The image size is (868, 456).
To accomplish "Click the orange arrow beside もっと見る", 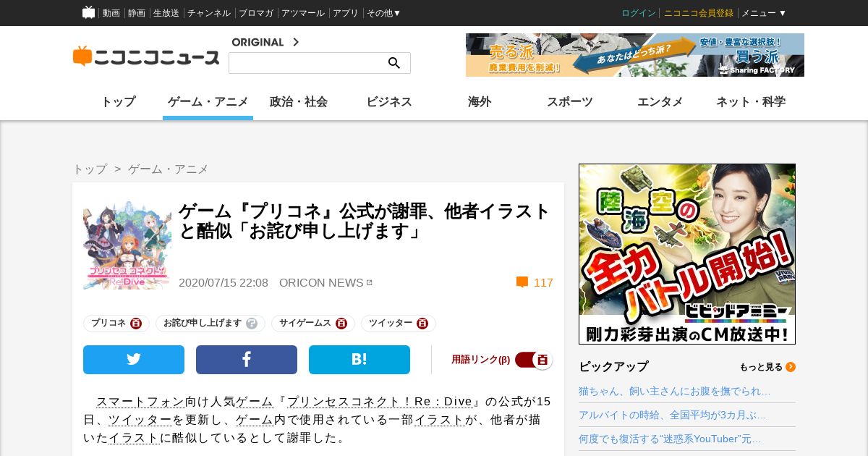I will 791,367.
